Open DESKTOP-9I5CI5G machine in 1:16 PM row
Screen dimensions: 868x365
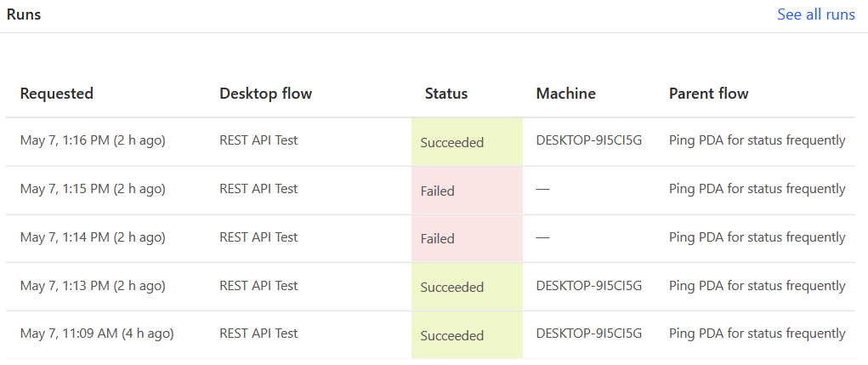[x=589, y=140]
